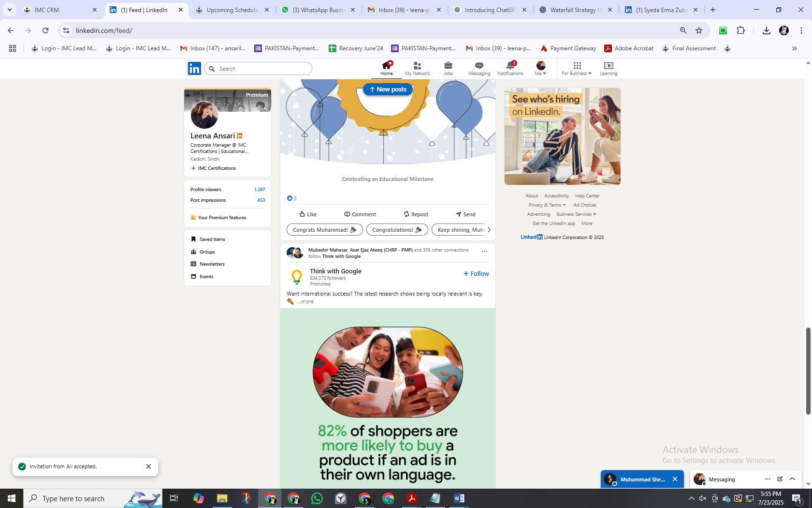Comment on the milestone post

point(360,214)
